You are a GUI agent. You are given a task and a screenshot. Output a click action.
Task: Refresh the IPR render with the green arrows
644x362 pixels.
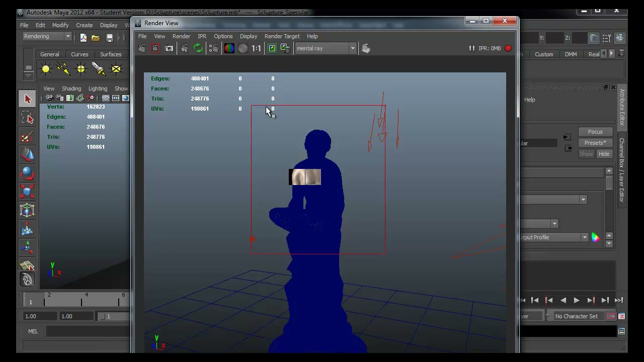198,48
